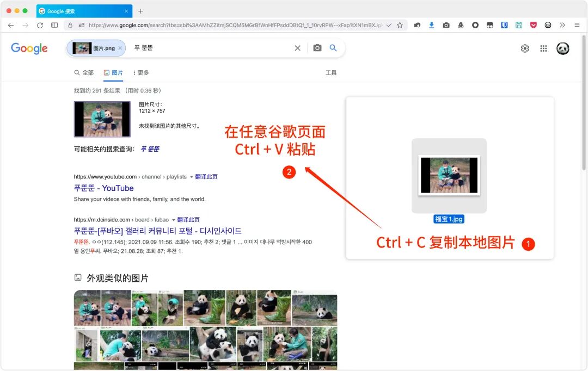Click the panda extension icon in toolbar

(548, 25)
